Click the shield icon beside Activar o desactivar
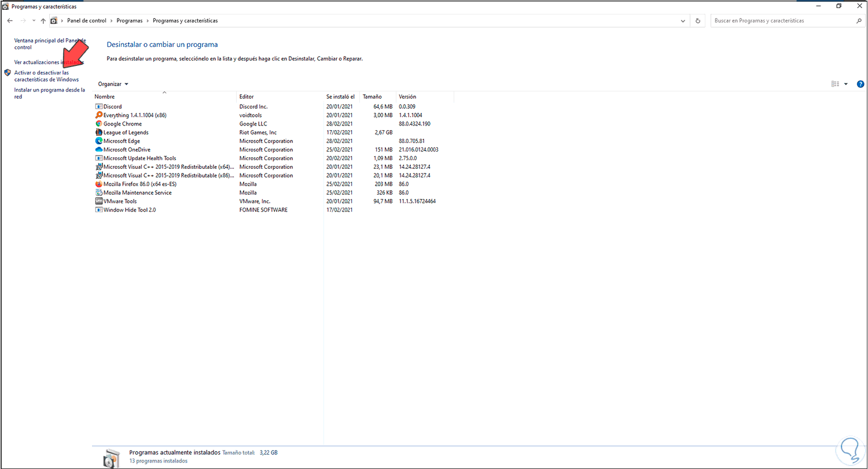This screenshot has width=868, height=469. 8,73
